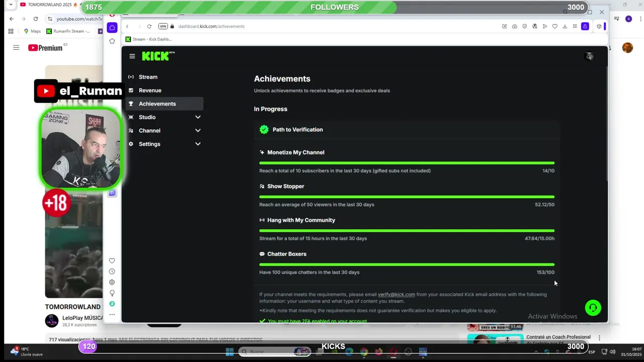Open Opera ad-blocker shield icon
The image size is (644, 362).
pyautogui.click(x=524, y=26)
